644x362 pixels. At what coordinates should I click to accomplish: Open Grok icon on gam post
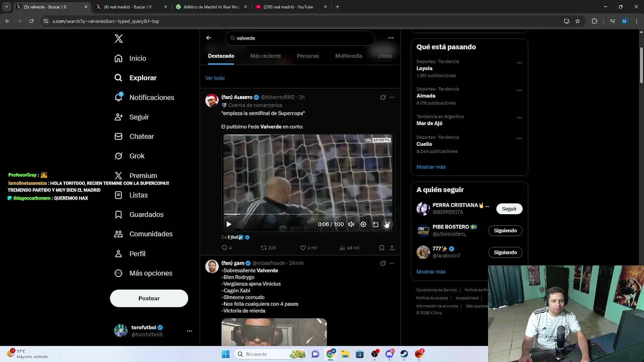(x=383, y=263)
